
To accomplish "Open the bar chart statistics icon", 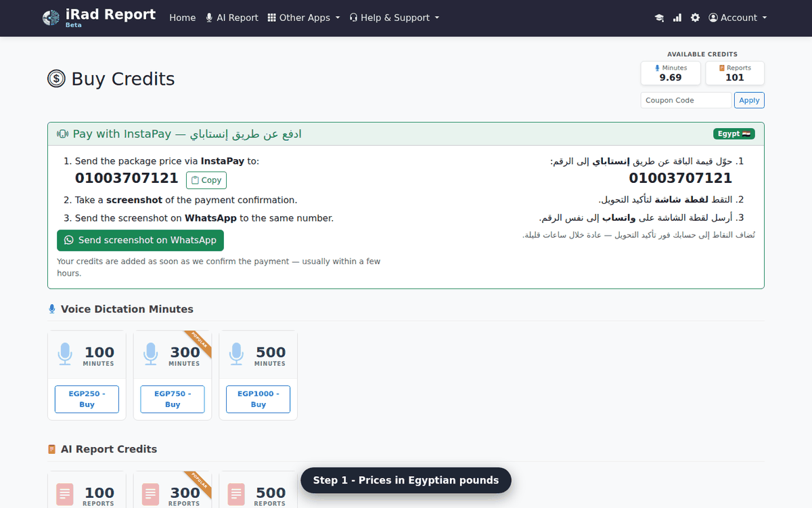I will coord(677,18).
